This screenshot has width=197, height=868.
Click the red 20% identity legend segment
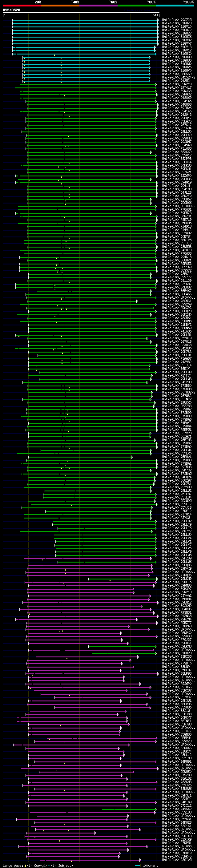(x=22, y=6)
